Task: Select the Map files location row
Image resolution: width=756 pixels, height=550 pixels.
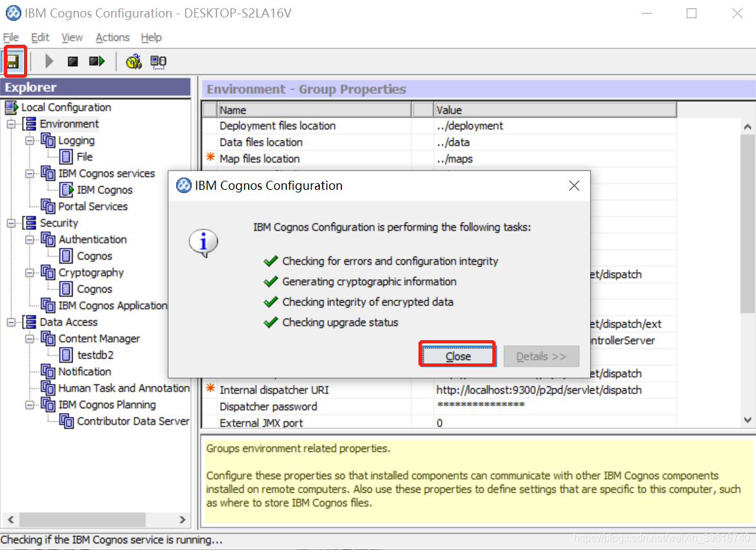Action: (x=440, y=159)
